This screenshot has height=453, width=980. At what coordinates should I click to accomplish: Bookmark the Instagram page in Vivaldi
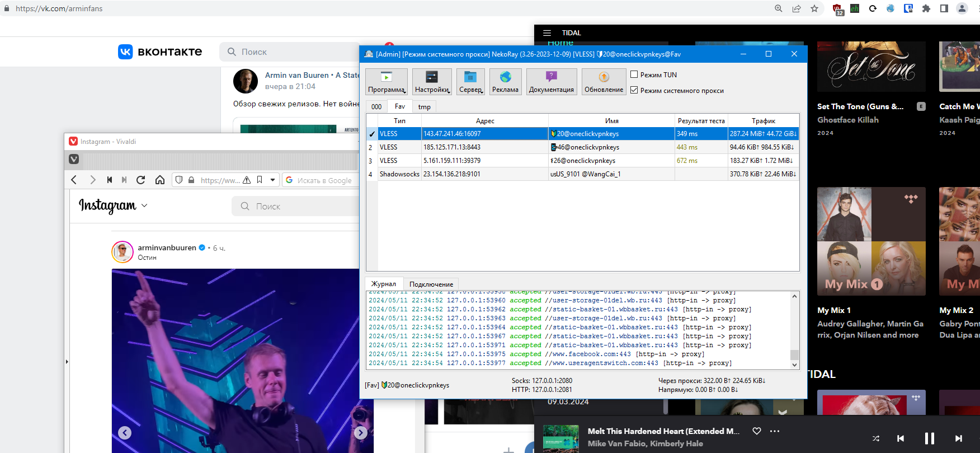tap(260, 180)
